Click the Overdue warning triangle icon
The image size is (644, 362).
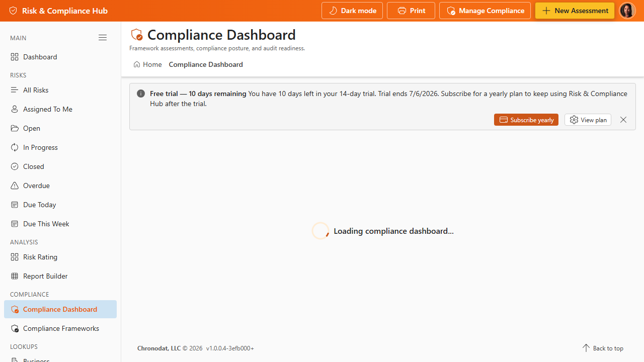click(x=15, y=186)
